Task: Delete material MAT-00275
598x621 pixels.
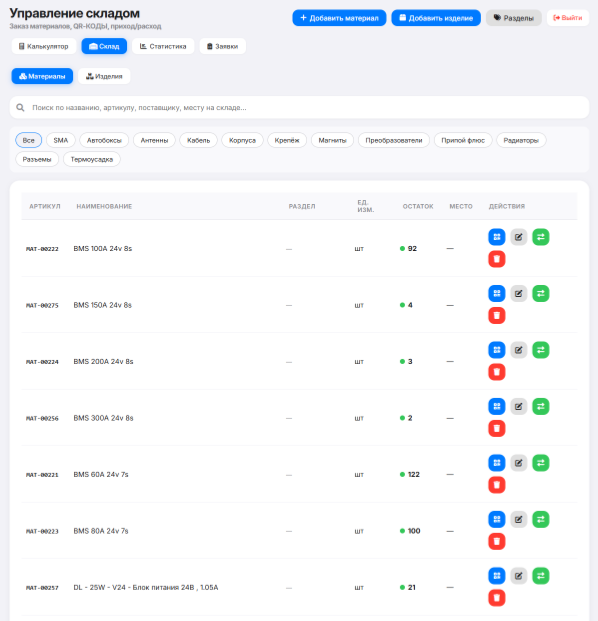Action: click(497, 316)
